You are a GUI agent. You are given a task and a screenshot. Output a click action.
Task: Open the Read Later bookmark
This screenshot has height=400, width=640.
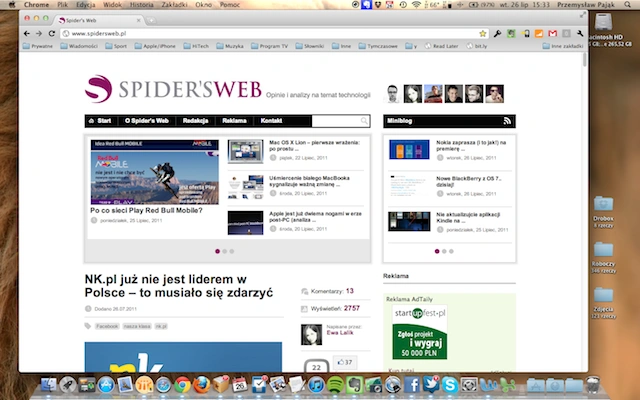pyautogui.click(x=442, y=46)
